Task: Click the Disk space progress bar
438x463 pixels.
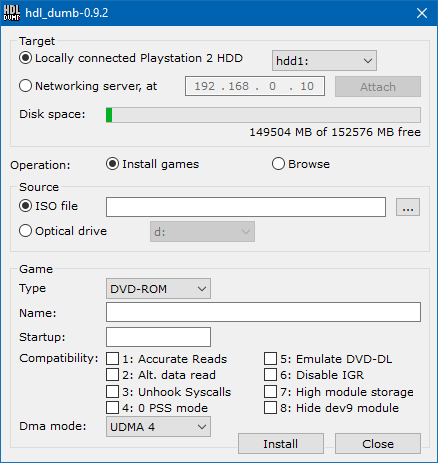Action: coord(263,115)
